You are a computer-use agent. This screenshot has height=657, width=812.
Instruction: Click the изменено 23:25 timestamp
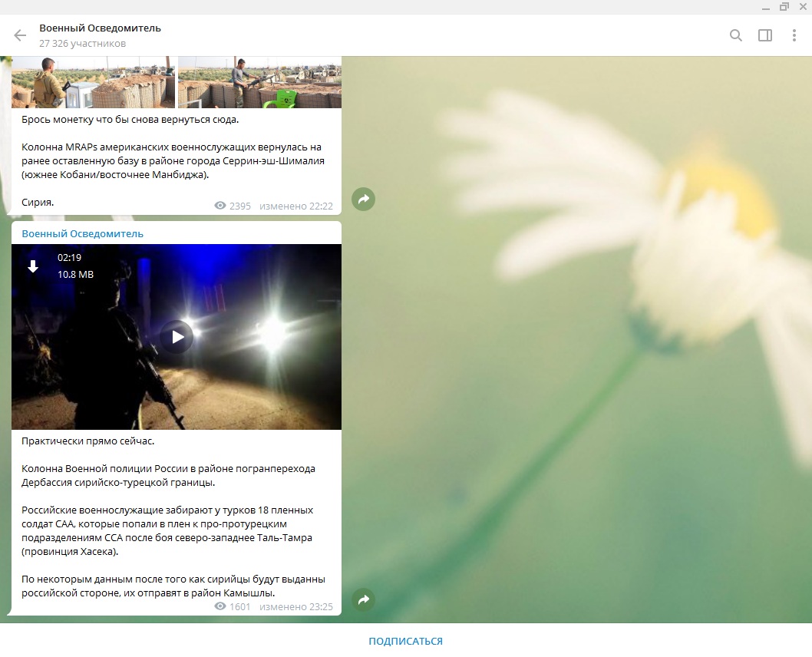pyautogui.click(x=295, y=606)
